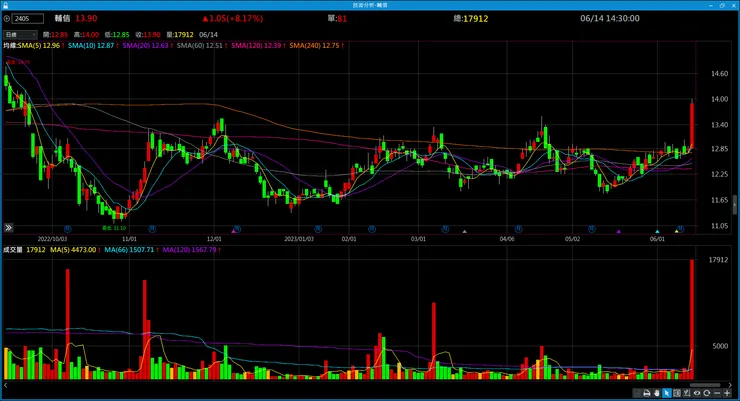
Task: Edit the 2405 stock code field
Action: pos(28,19)
